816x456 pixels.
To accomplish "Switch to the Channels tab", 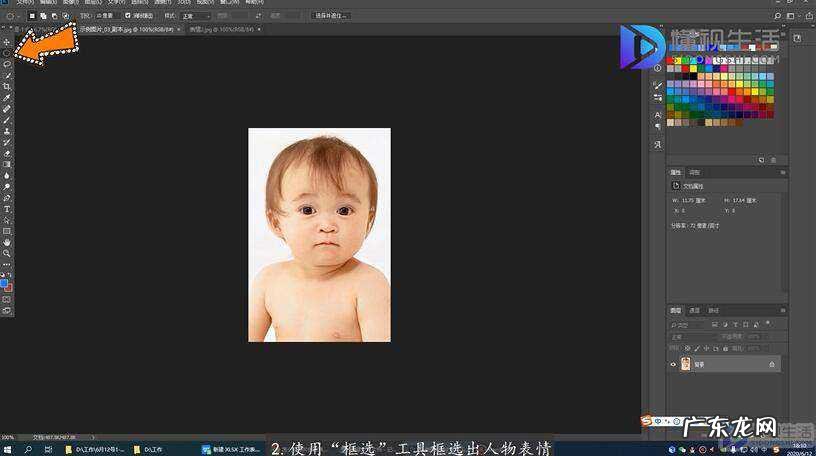I will click(694, 310).
